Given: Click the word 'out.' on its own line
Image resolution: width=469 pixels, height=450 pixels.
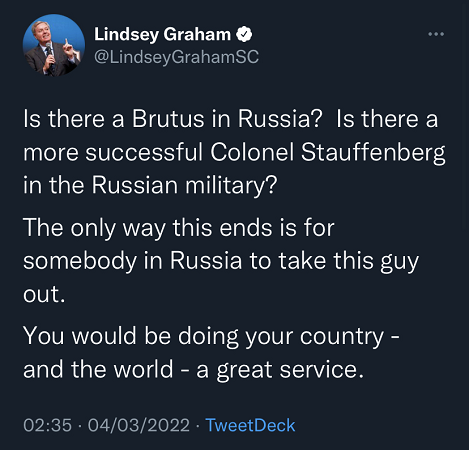Looking at the screenshot, I should pos(44,295).
